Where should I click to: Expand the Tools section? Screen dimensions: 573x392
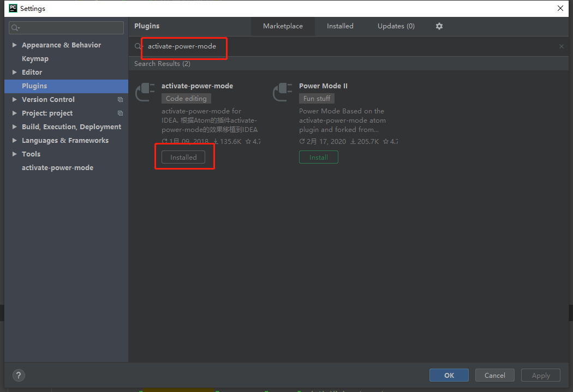[14, 154]
